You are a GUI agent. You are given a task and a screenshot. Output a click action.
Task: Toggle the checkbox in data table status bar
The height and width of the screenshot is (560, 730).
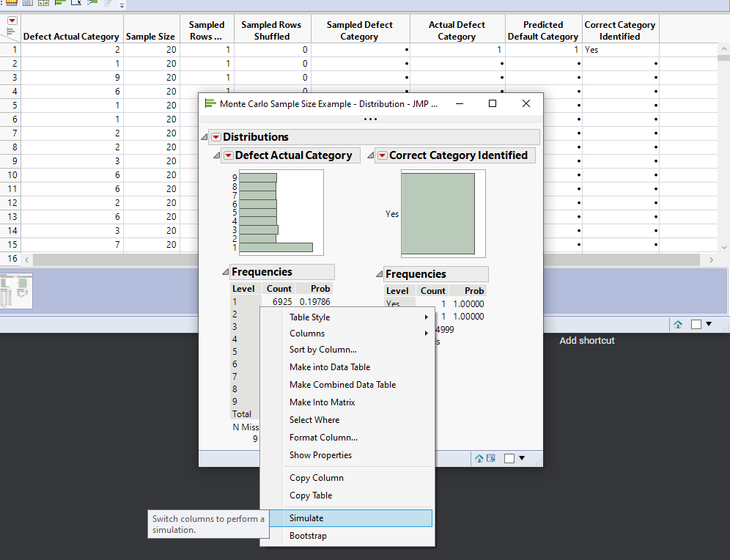point(697,324)
